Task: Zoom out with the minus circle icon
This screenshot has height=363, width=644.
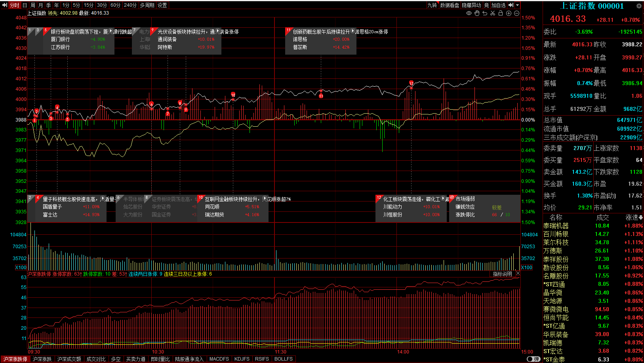Action: pos(516,13)
